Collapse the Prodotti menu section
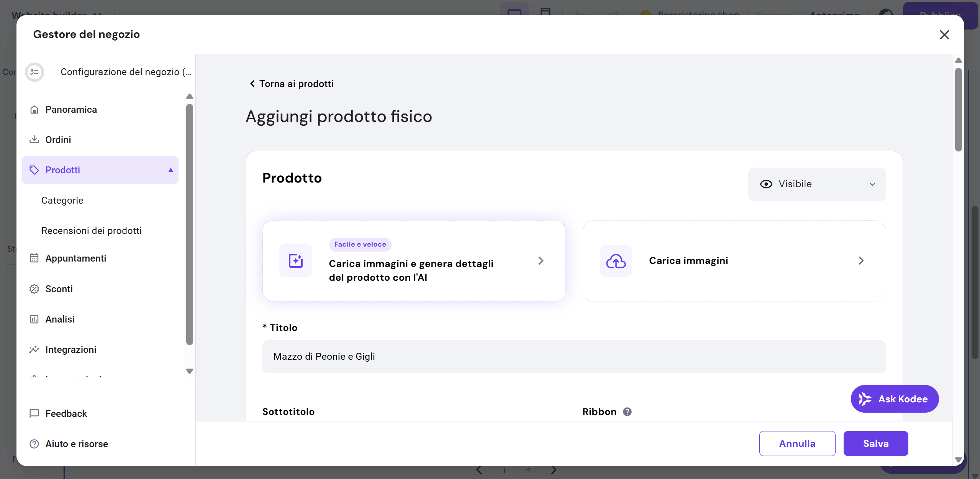980x479 pixels. [x=170, y=170]
